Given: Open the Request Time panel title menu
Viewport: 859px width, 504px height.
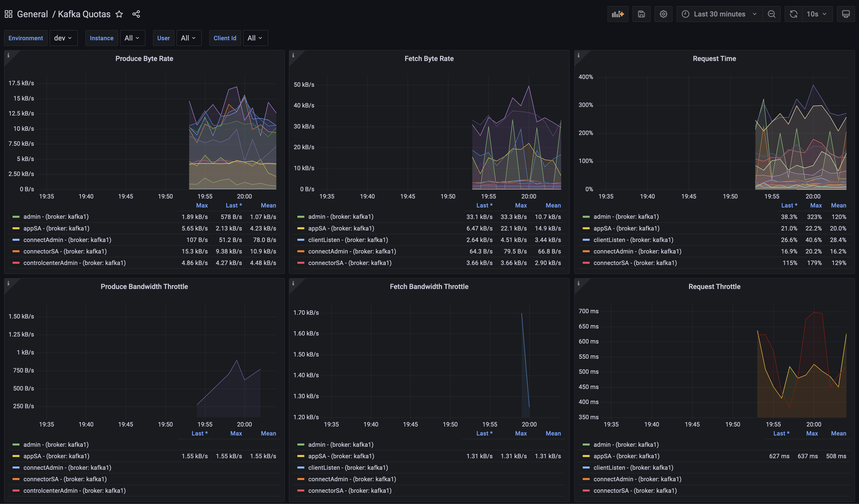Looking at the screenshot, I should pyautogui.click(x=714, y=58).
